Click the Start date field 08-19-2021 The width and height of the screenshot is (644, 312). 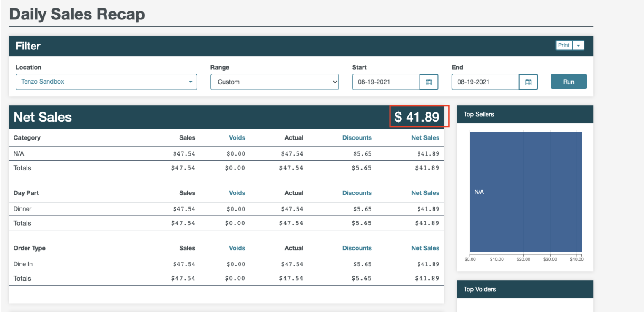point(386,82)
